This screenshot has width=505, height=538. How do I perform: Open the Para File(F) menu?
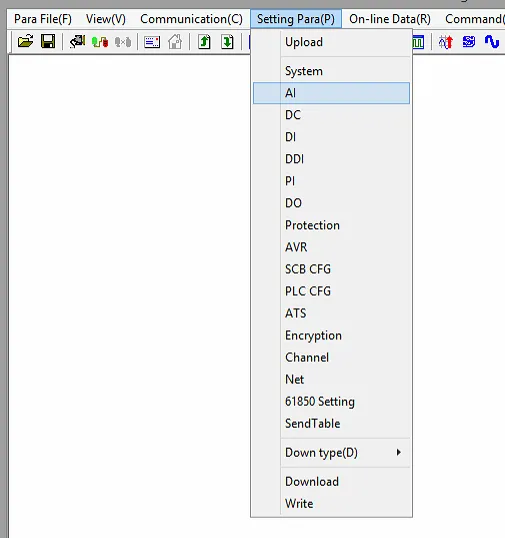(x=43, y=19)
